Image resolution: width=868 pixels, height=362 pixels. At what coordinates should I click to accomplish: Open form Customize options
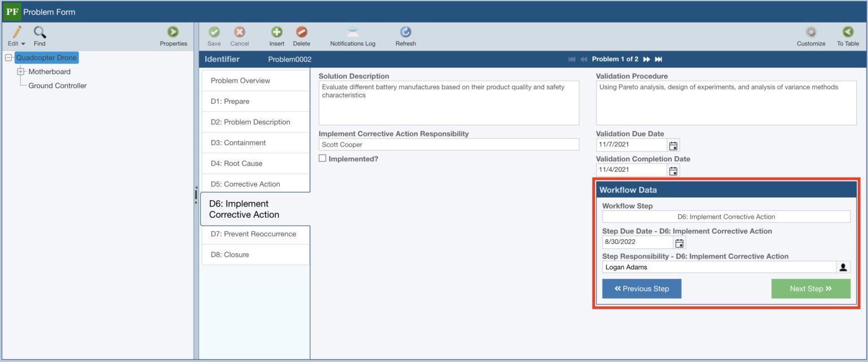pos(810,35)
